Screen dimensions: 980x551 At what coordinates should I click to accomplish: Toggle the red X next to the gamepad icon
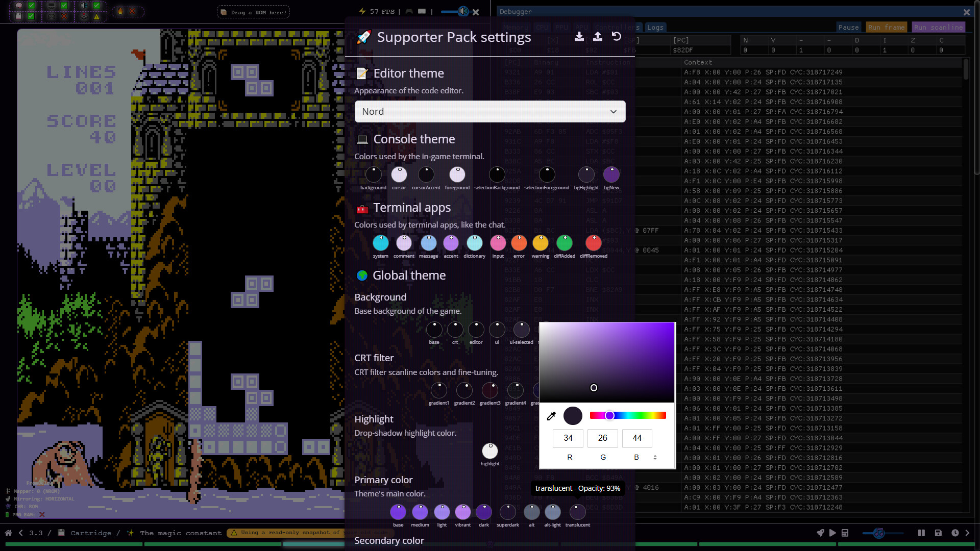click(x=64, y=17)
